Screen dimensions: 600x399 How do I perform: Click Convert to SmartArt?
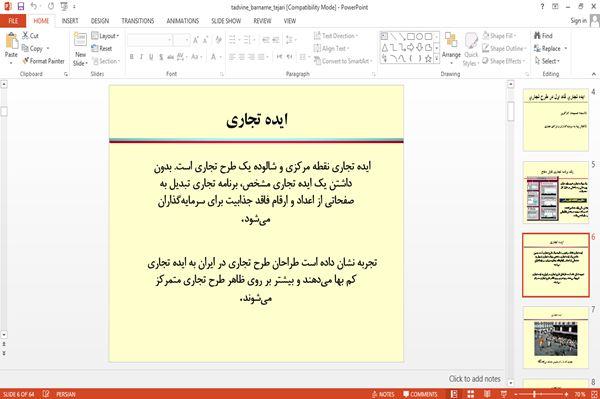pos(342,61)
